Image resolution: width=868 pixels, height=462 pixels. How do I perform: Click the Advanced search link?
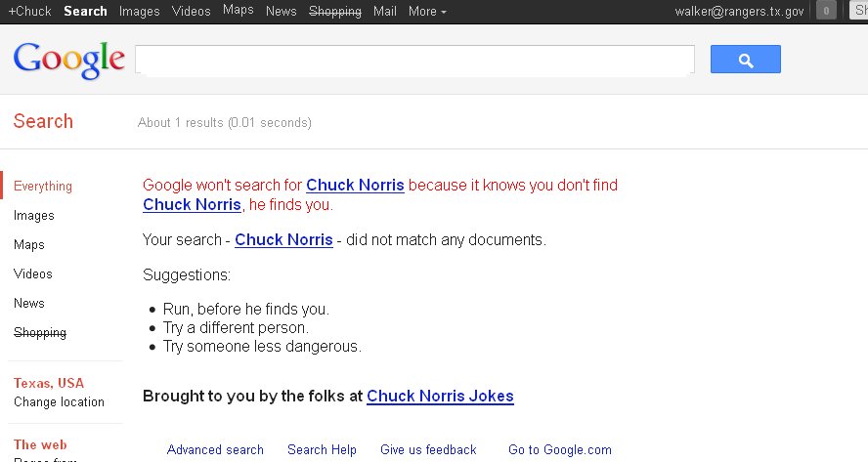point(215,450)
